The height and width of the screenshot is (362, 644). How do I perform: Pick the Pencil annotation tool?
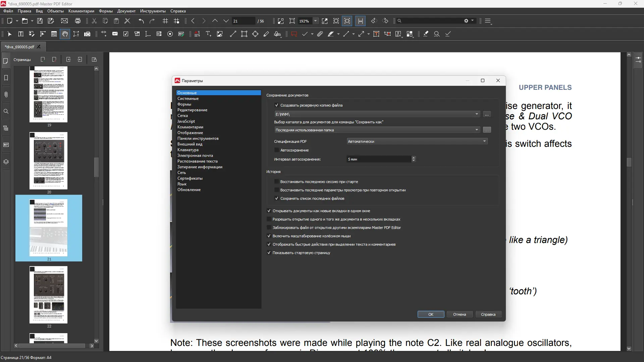[x=266, y=34]
